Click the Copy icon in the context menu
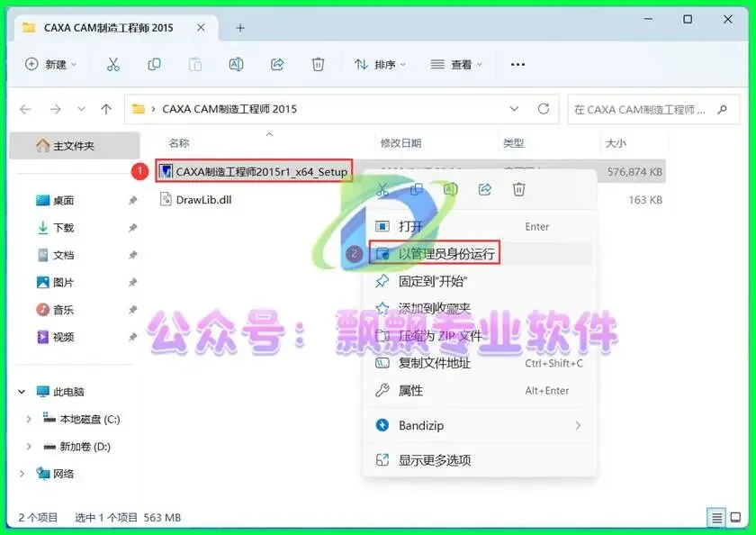Viewport: 756px width, 535px height. coord(416,189)
